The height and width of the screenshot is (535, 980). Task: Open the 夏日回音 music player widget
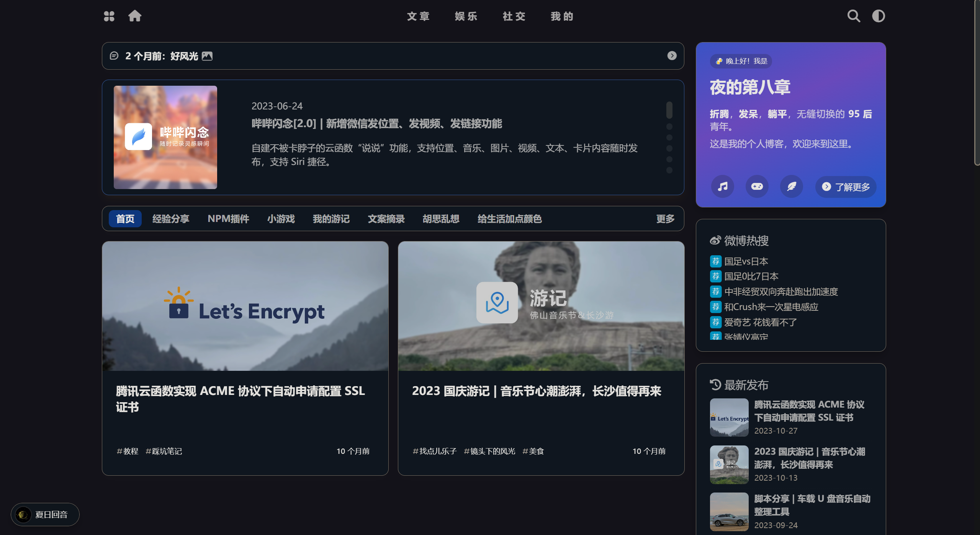pos(45,514)
